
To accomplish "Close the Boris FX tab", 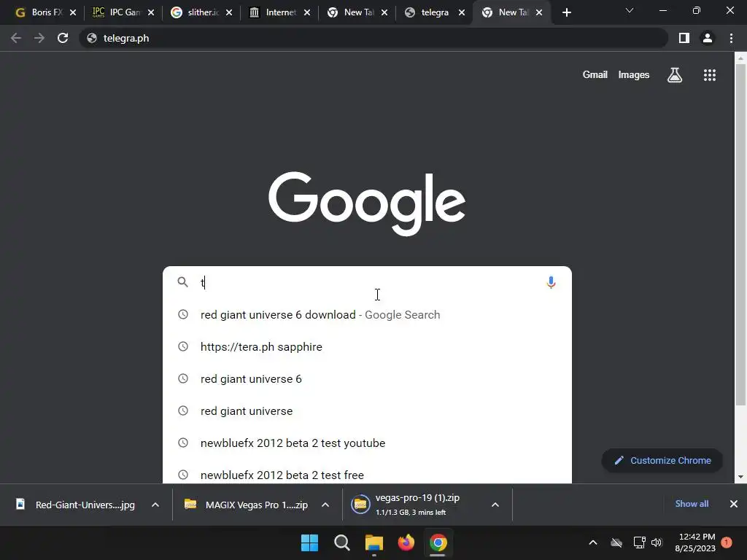I will click(73, 13).
